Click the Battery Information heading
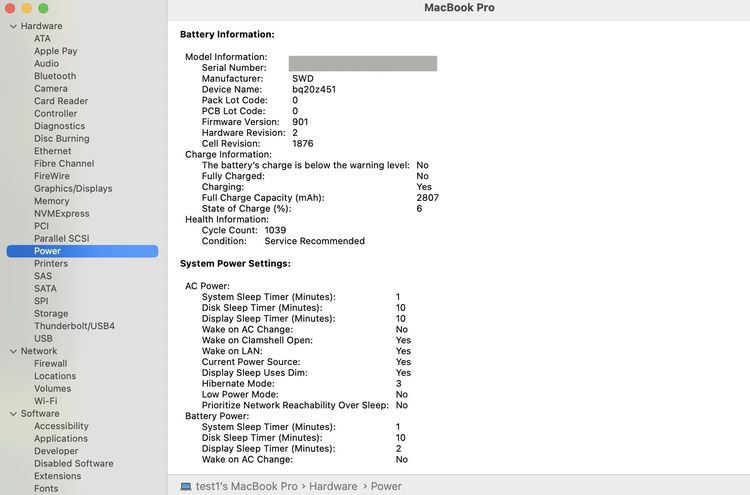The height and width of the screenshot is (495, 750). pos(227,34)
